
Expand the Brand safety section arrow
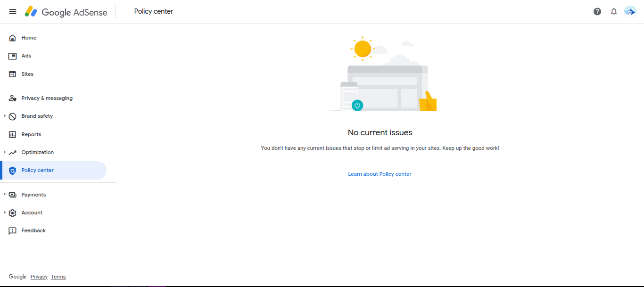[5, 116]
